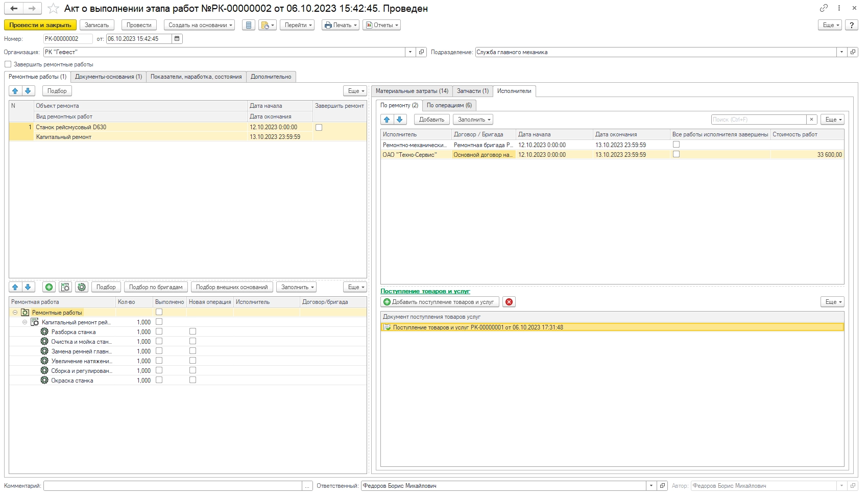The width and height of the screenshot is (868, 497).
Task: Mark 'Разборка станка' as completed
Action: click(x=159, y=332)
